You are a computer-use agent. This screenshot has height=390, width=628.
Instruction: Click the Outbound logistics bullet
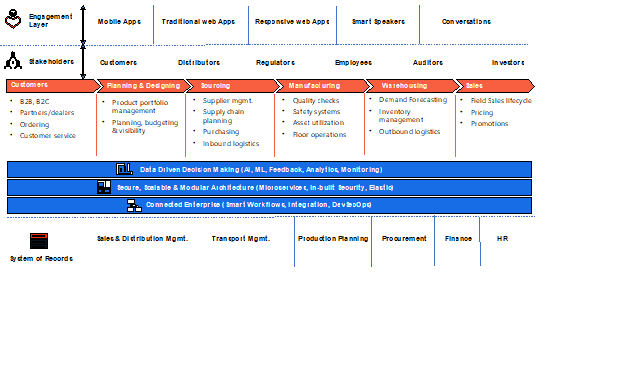coord(409,132)
